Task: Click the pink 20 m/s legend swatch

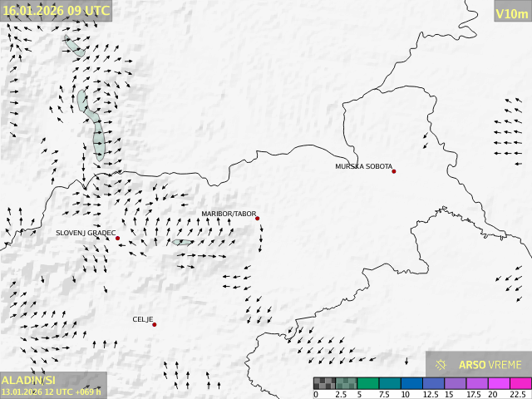Action: coord(497,383)
